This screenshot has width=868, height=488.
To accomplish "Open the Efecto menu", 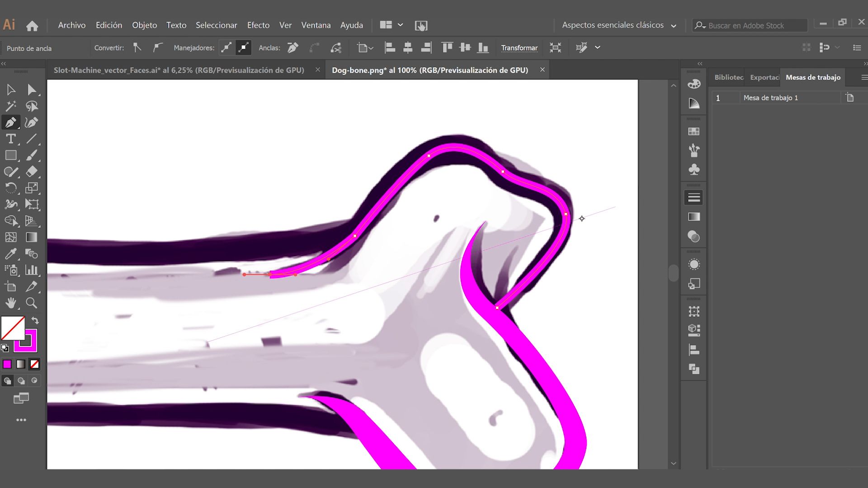I will point(258,25).
